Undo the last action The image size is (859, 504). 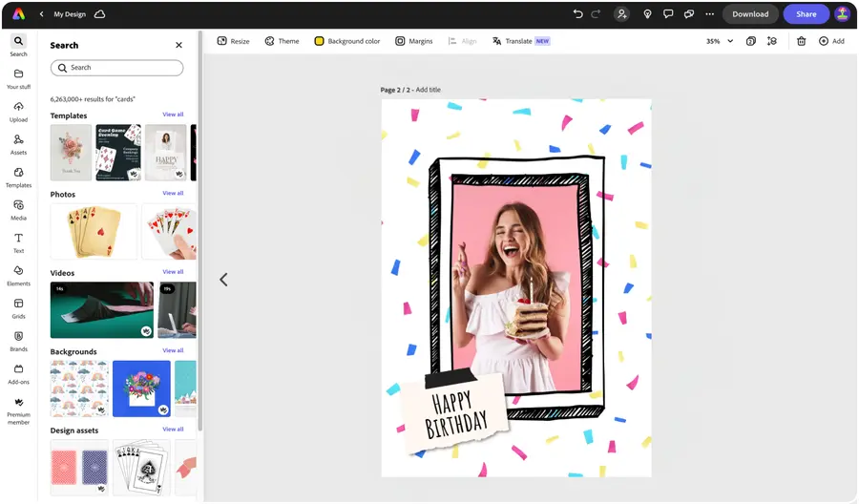click(578, 14)
